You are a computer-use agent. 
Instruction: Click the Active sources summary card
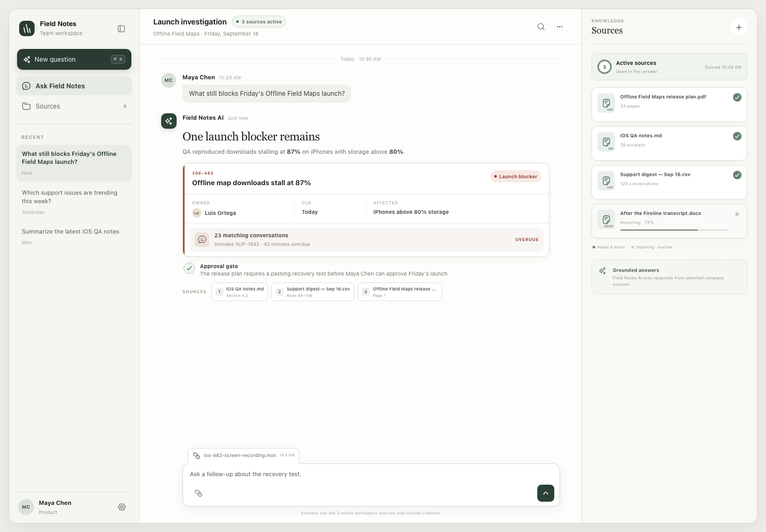pyautogui.click(x=669, y=67)
